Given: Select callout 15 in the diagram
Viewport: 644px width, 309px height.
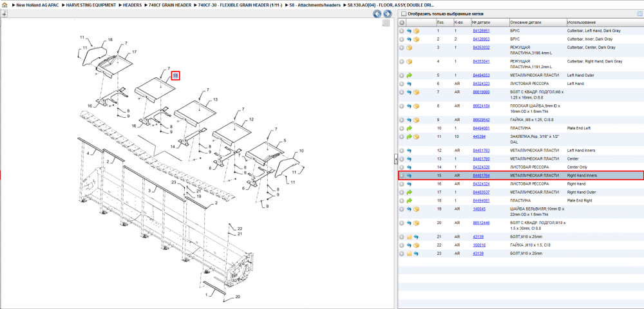Looking at the screenshot, I should point(176,75).
